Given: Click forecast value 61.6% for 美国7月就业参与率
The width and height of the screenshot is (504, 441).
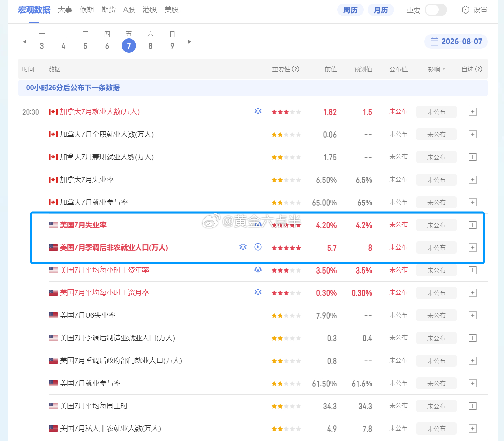Looking at the screenshot, I should 362,384.
